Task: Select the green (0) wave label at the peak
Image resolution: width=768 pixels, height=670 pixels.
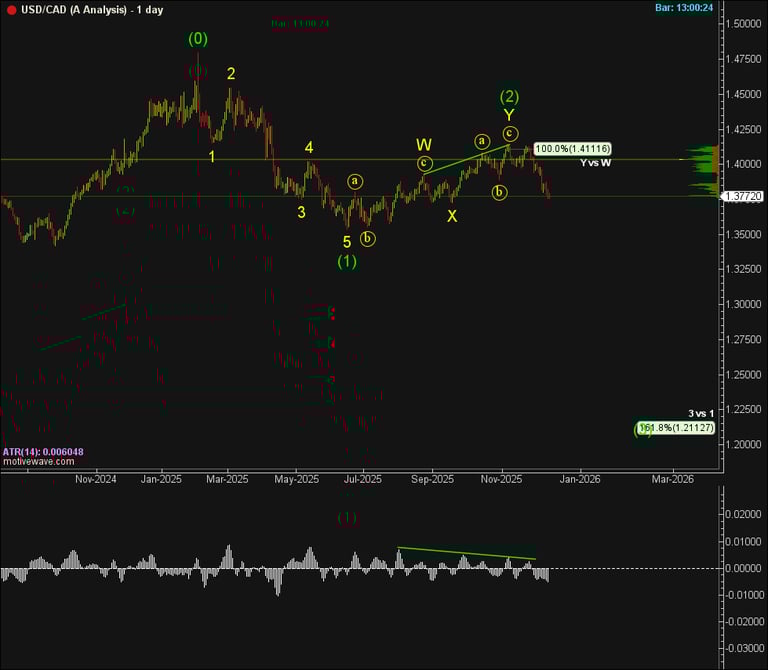Action: 198,39
